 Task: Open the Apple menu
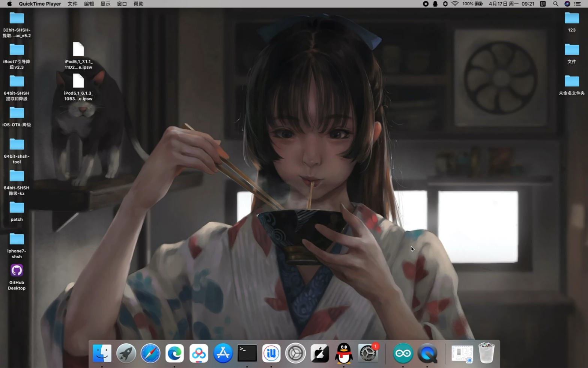(9, 4)
